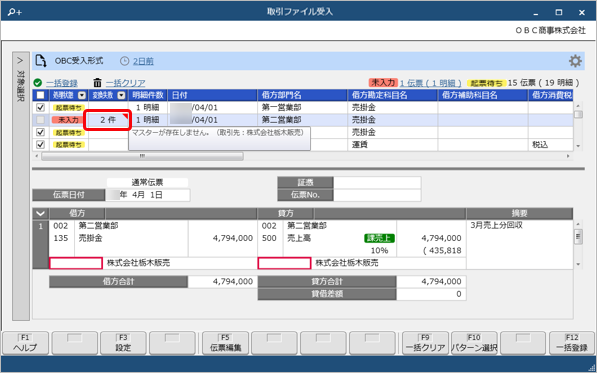This screenshot has width=597, height=373.
Task: Click the detail vertical scrollbar thumb
Action: (578, 237)
